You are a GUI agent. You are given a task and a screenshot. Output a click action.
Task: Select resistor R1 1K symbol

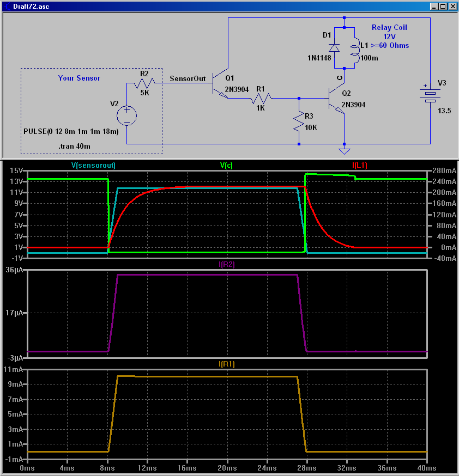pyautogui.click(x=261, y=98)
